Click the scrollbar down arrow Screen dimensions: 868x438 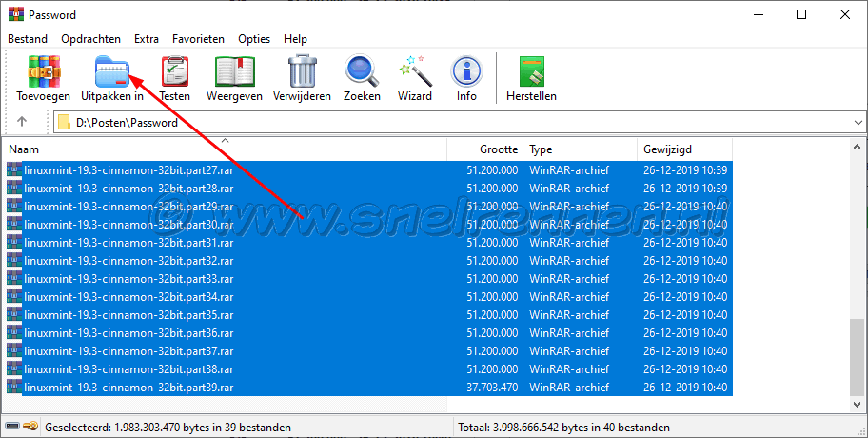857,405
